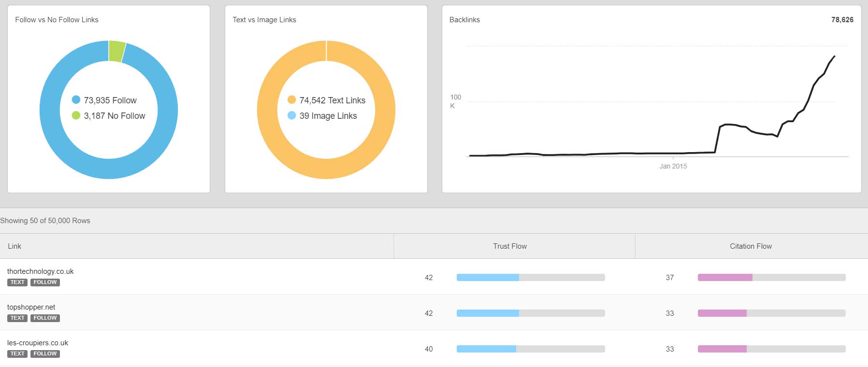Click TEXT badge under les-croupiers.co.uk
The height and width of the screenshot is (367, 868).
point(17,354)
